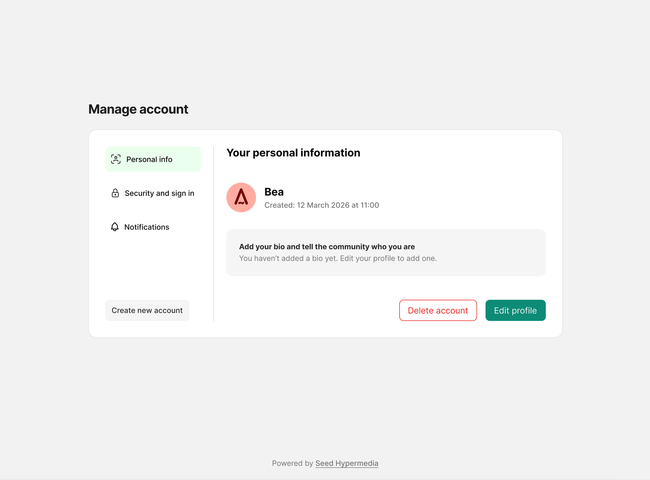Open the Security and sign in section
The image size is (650, 480).
click(159, 193)
